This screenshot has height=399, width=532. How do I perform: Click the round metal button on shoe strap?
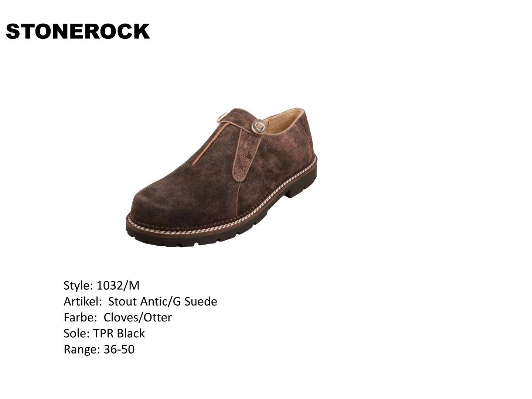click(259, 127)
